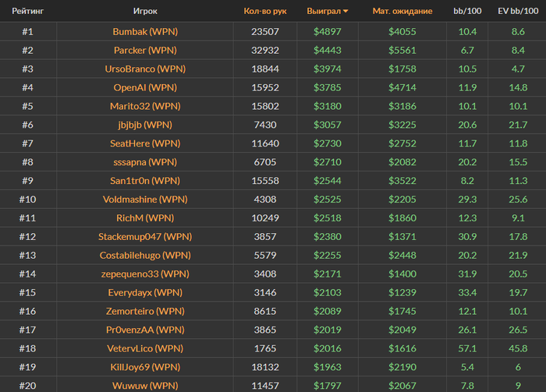Sort by Кол-во рук header
This screenshot has width=546, height=392.
click(264, 12)
